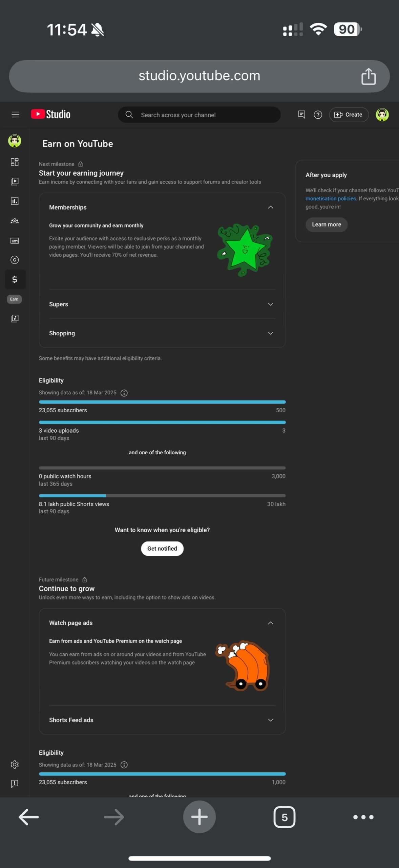Open the Subtitles icon in sidebar
The width and height of the screenshot is (399, 868).
coord(15,241)
